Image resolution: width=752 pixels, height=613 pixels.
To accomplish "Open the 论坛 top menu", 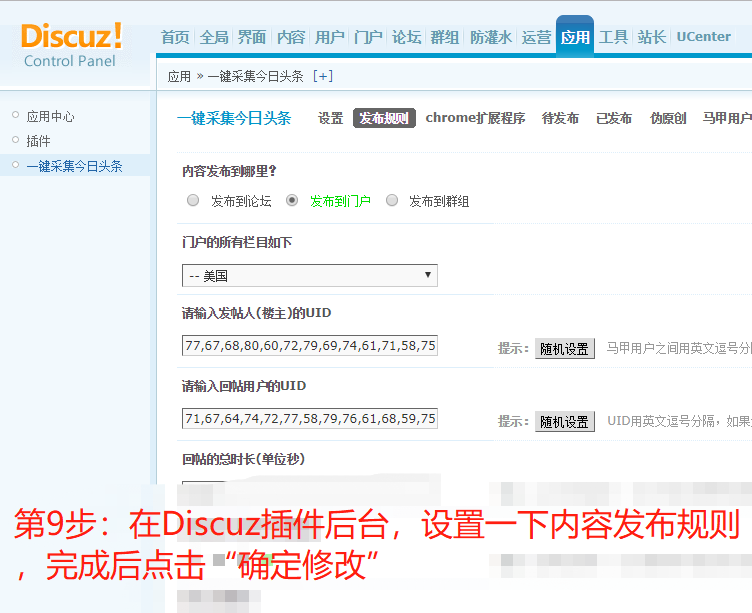I will [x=406, y=37].
